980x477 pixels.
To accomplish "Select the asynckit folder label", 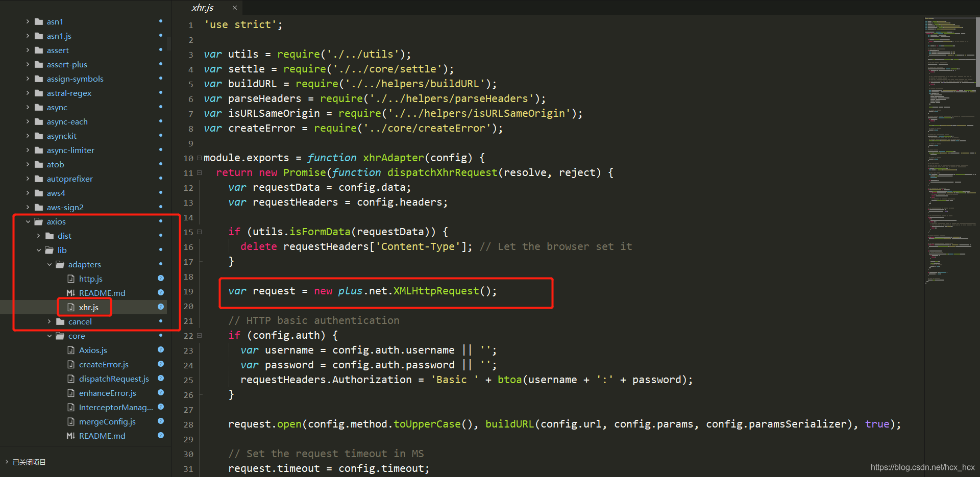I will click(62, 136).
